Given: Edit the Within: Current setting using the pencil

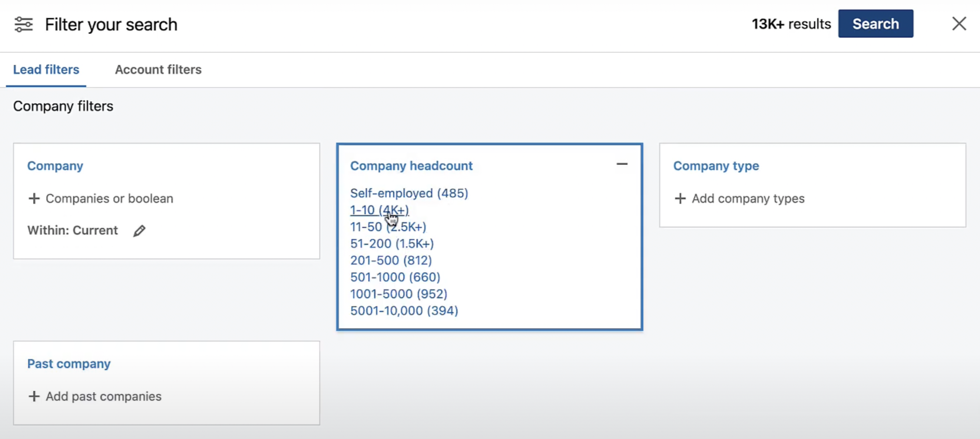Looking at the screenshot, I should pos(139,231).
